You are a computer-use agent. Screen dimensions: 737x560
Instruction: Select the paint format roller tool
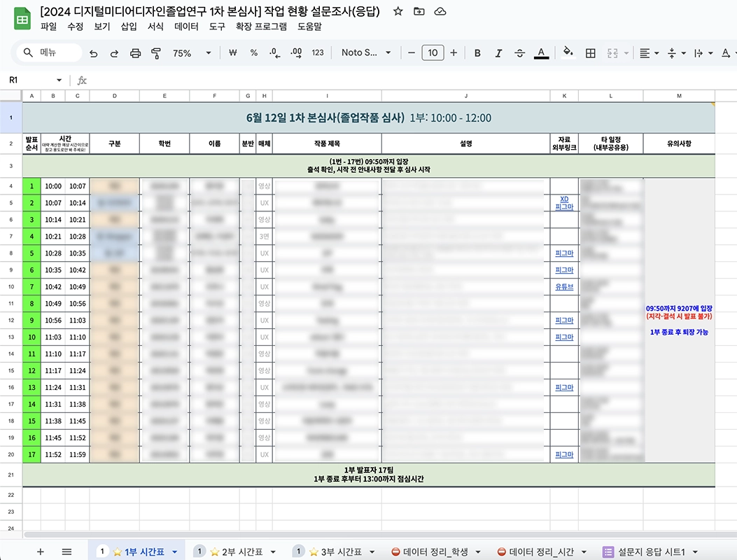click(x=156, y=53)
